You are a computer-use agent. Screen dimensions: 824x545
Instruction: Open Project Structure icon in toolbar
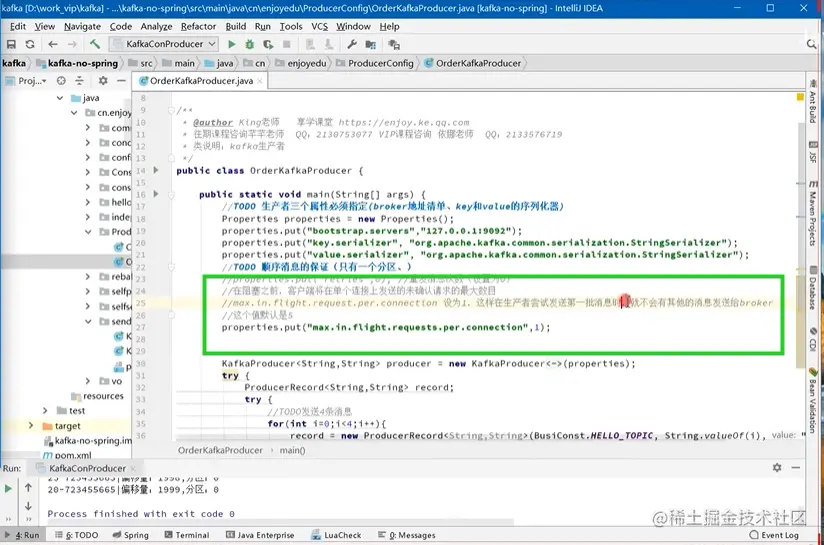click(x=371, y=45)
